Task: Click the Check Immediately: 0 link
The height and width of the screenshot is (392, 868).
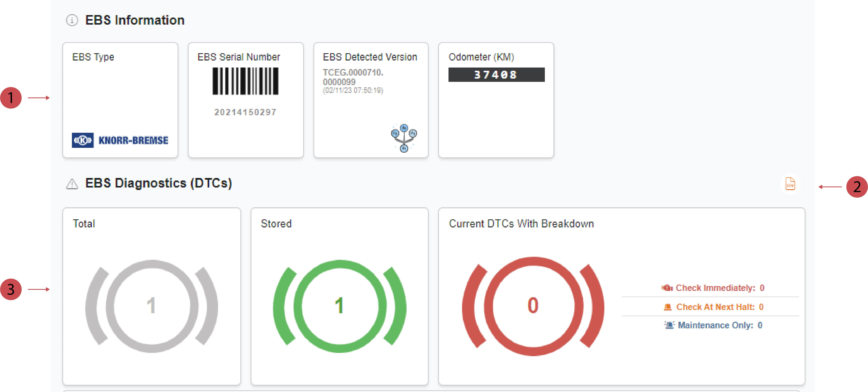Action: point(719,288)
